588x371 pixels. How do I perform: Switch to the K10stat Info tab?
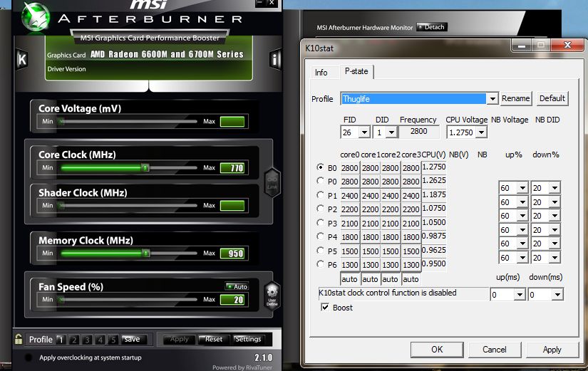(x=321, y=73)
